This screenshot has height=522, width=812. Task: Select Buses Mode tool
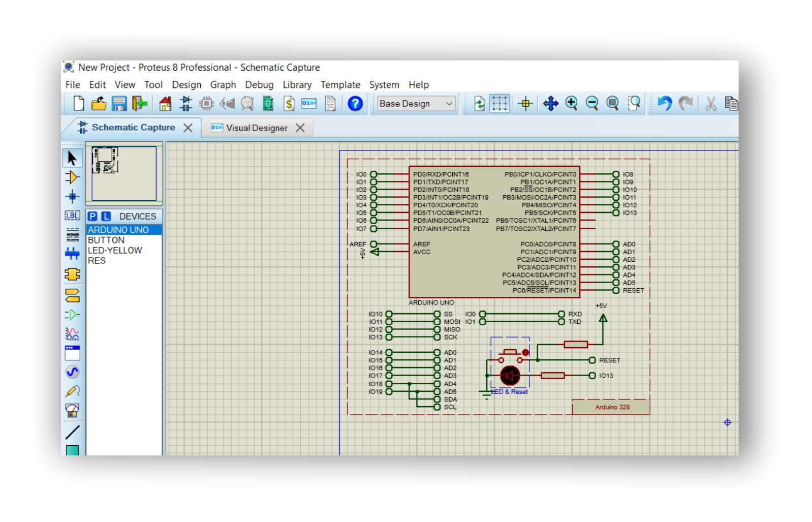click(x=72, y=254)
